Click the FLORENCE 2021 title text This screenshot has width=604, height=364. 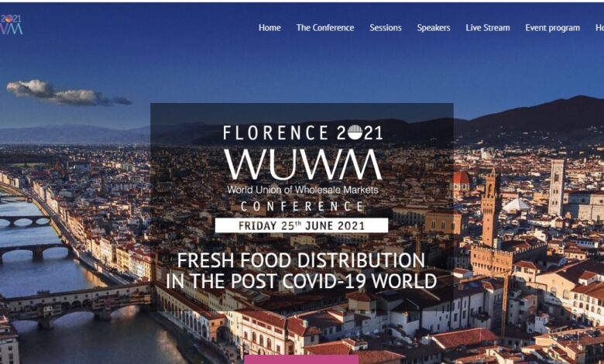click(x=303, y=132)
